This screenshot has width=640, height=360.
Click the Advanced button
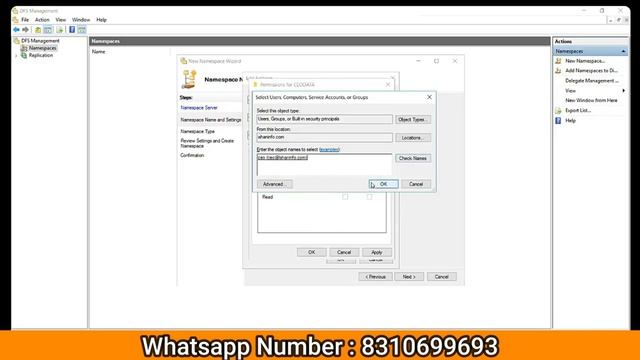click(274, 184)
